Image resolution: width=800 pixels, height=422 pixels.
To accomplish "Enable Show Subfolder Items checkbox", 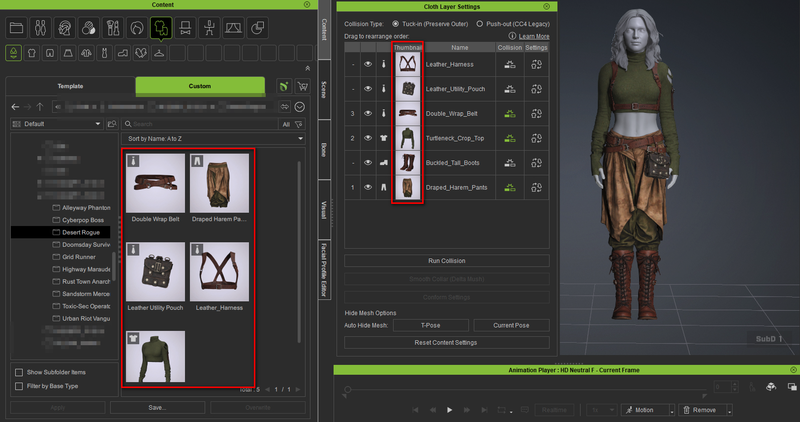I will pyautogui.click(x=19, y=372).
